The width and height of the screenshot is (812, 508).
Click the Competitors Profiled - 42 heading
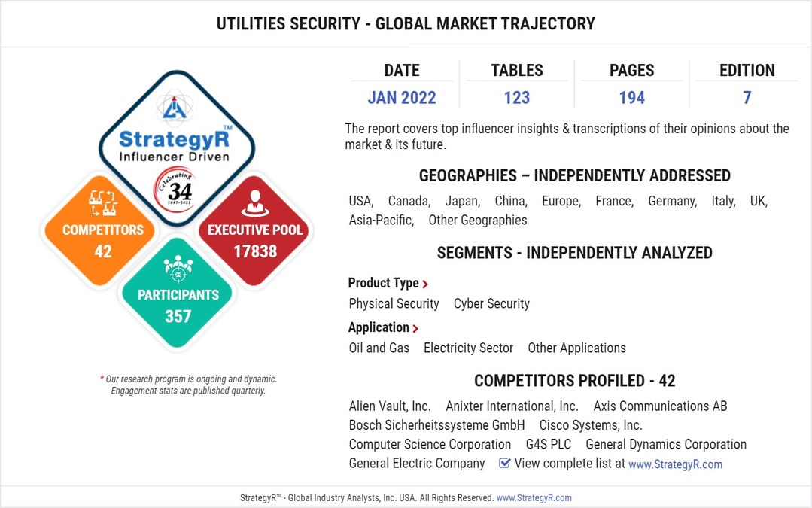[575, 381]
